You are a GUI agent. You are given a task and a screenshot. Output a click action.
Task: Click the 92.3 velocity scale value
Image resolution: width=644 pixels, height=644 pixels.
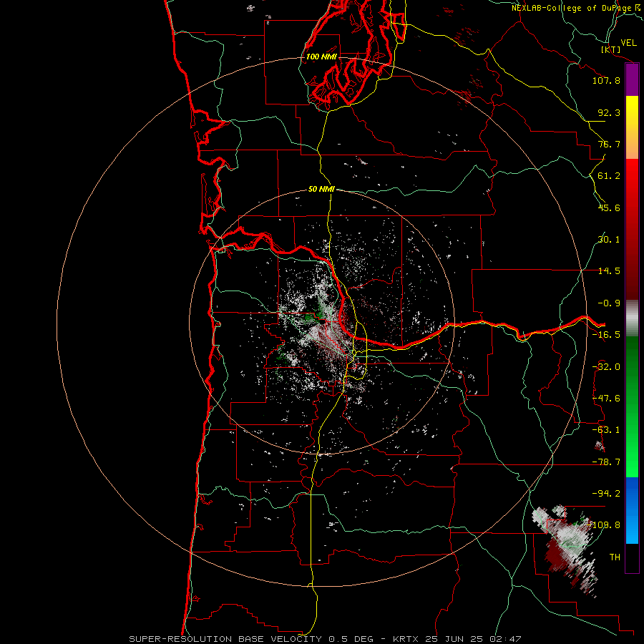tap(609, 112)
